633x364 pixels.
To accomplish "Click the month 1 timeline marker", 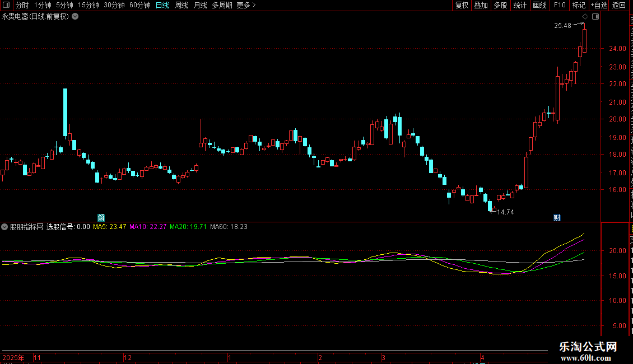I will pos(229,357).
